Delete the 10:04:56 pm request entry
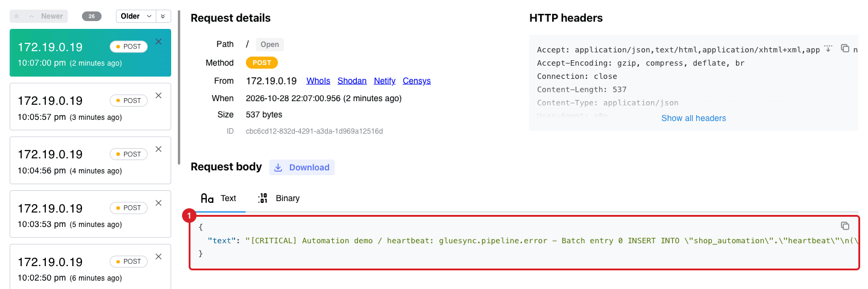 (x=159, y=149)
